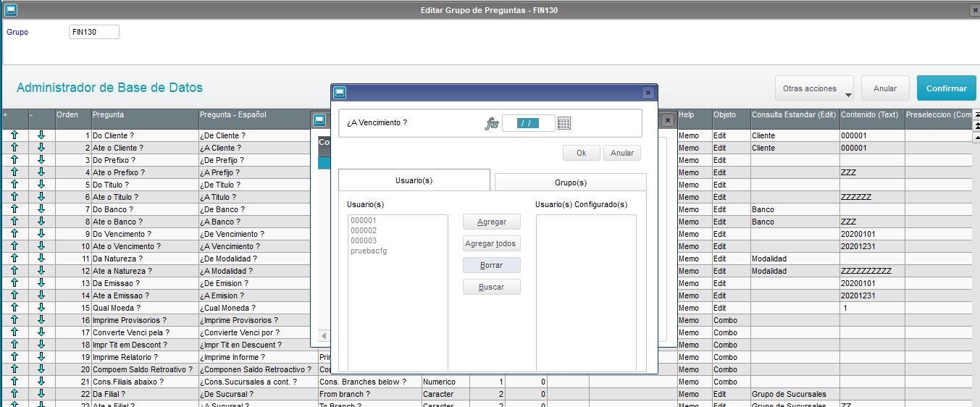Move up row 'Ate a Emissao ?'
Screen dimensions: 980x407
pyautogui.click(x=14, y=295)
